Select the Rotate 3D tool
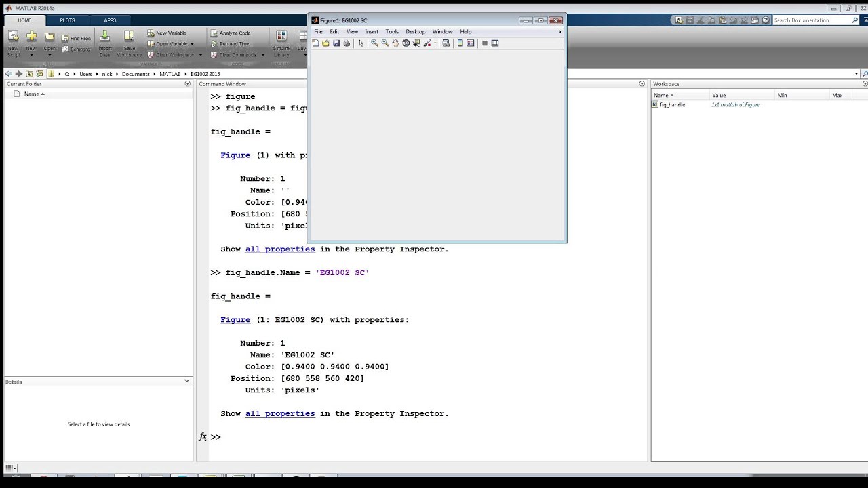Screen dimensions: 868x488 click(x=406, y=43)
